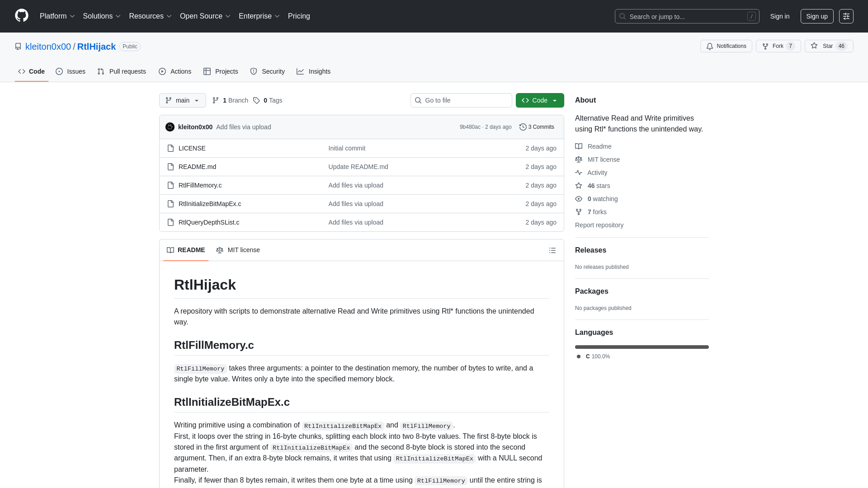Viewport: 868px width, 488px height.
Task: Focus the Search or jump to field
Action: point(687,16)
